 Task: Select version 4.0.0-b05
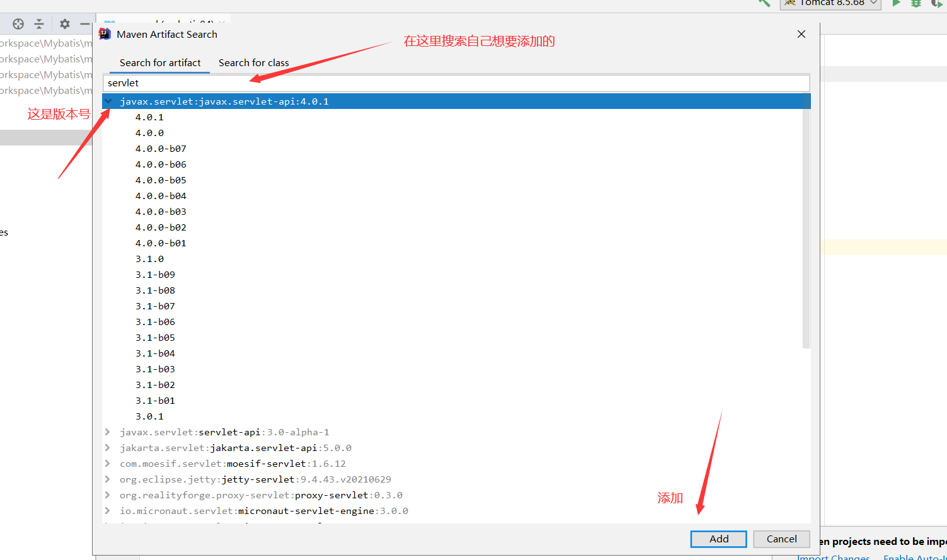coord(161,180)
